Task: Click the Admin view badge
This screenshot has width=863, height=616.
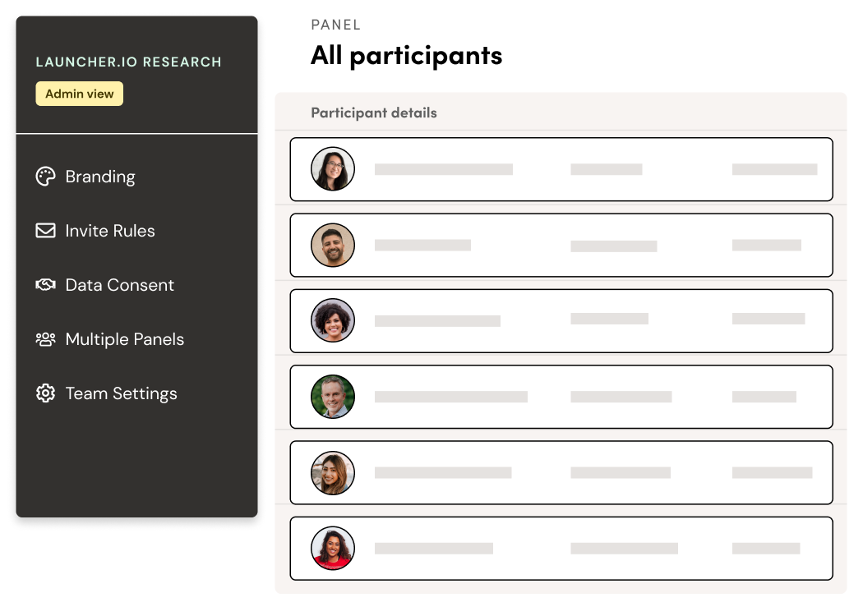Action: tap(79, 94)
